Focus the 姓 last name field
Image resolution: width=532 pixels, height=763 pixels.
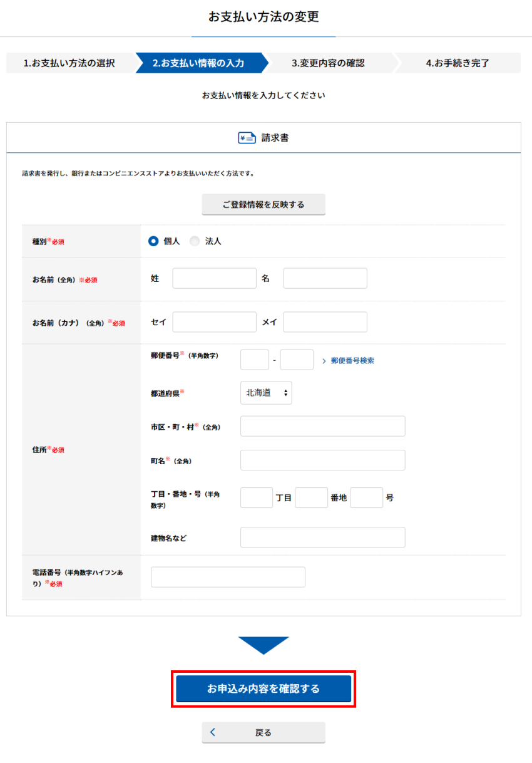point(214,279)
